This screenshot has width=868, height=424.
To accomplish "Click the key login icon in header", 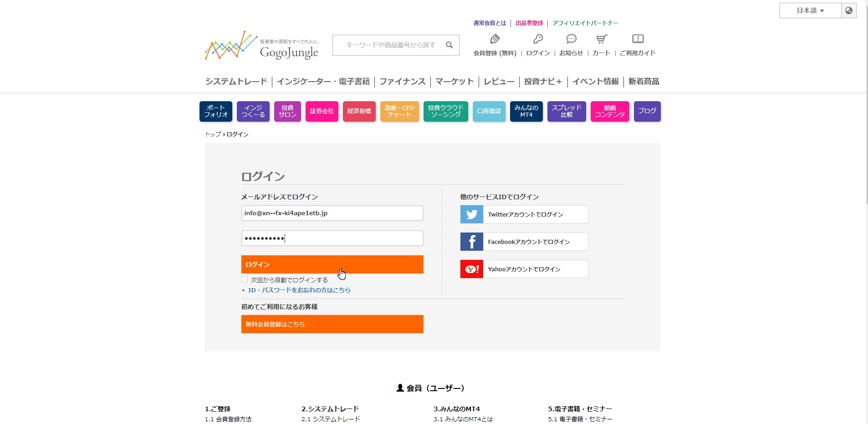I will point(538,39).
